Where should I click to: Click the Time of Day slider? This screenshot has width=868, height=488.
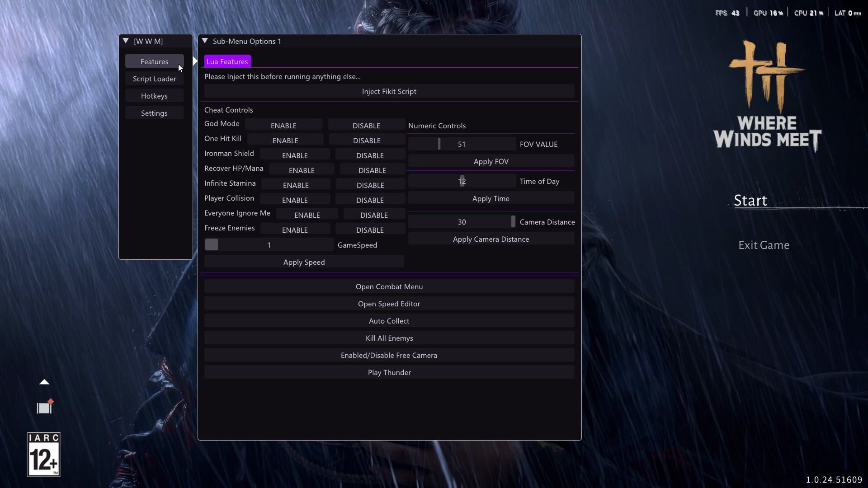[462, 181]
